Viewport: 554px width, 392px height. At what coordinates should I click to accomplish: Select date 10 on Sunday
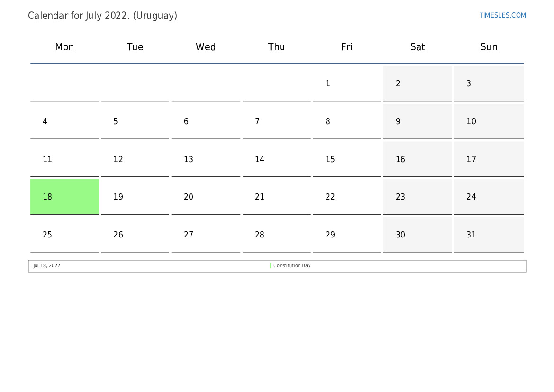[489, 121]
